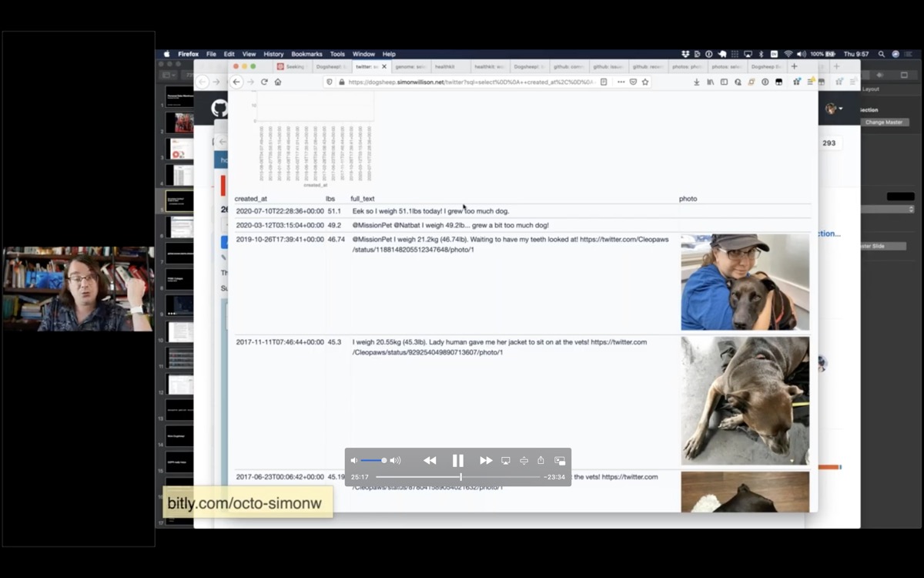Switch to the Seeking tab
The image size is (924, 578).
click(x=293, y=67)
